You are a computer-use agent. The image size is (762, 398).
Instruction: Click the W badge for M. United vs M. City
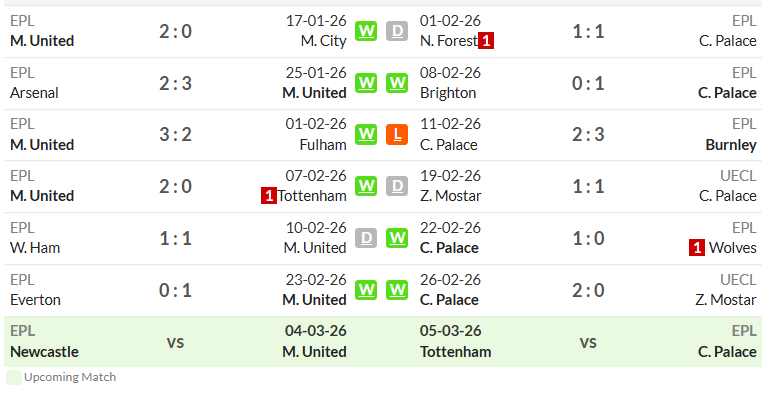pyautogui.click(x=366, y=32)
